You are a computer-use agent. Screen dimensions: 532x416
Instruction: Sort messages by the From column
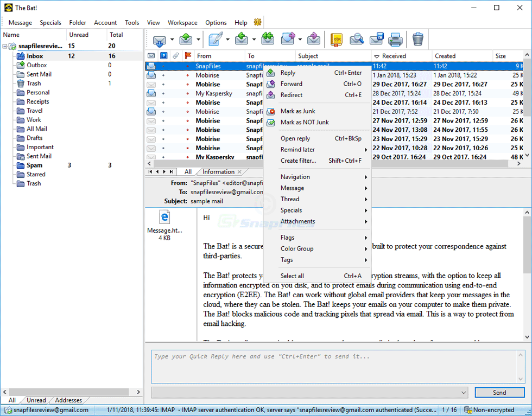[x=219, y=56]
